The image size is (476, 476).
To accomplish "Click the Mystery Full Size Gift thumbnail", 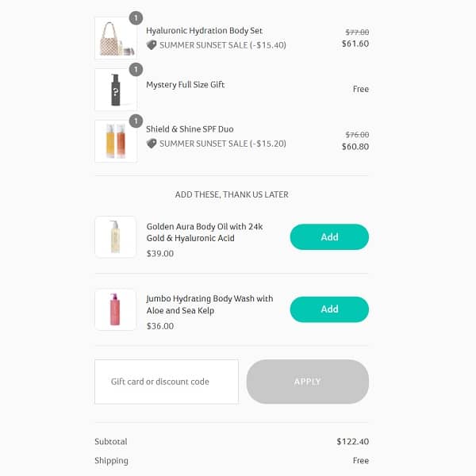I will [115, 90].
